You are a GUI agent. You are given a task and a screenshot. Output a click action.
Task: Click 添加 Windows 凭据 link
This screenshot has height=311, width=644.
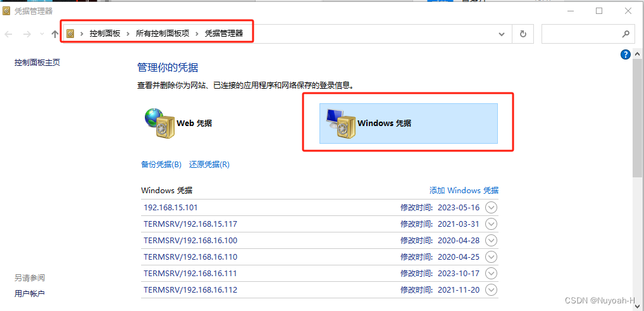click(464, 191)
